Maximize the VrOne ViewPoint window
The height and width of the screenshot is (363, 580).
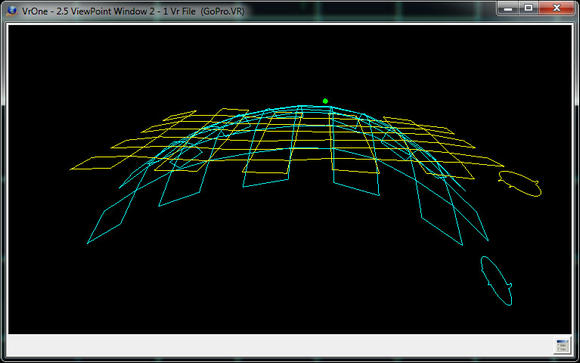click(528, 8)
